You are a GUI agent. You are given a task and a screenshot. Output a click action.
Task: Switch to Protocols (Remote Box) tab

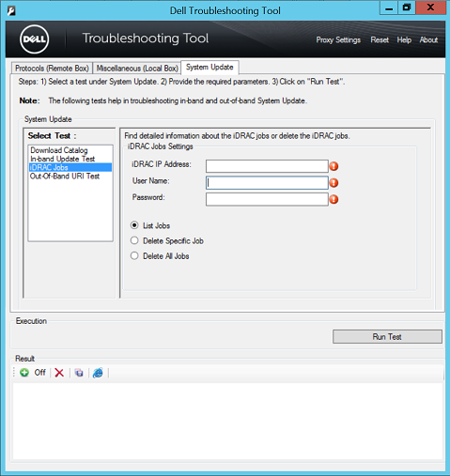(x=52, y=68)
